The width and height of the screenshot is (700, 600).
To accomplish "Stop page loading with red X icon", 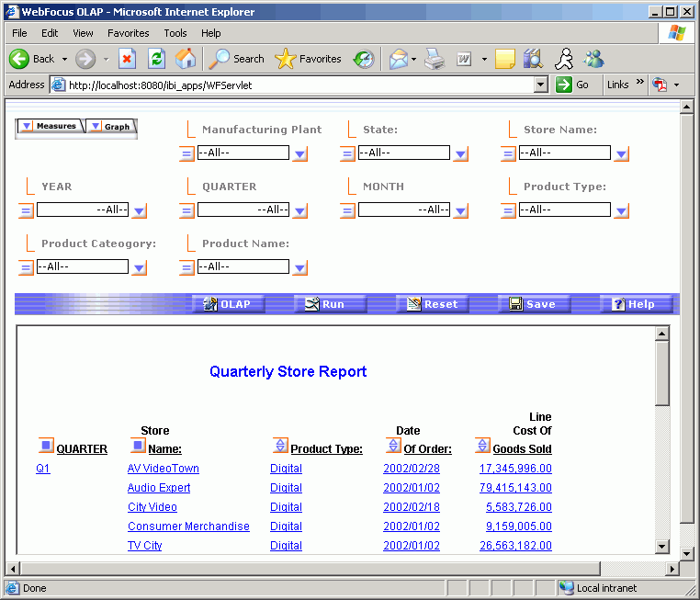I will pos(128,59).
